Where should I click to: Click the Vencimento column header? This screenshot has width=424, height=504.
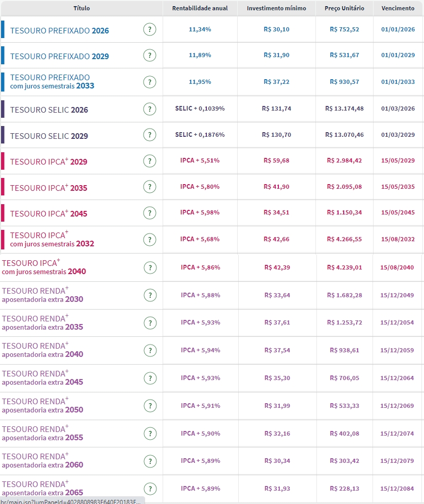click(x=398, y=8)
